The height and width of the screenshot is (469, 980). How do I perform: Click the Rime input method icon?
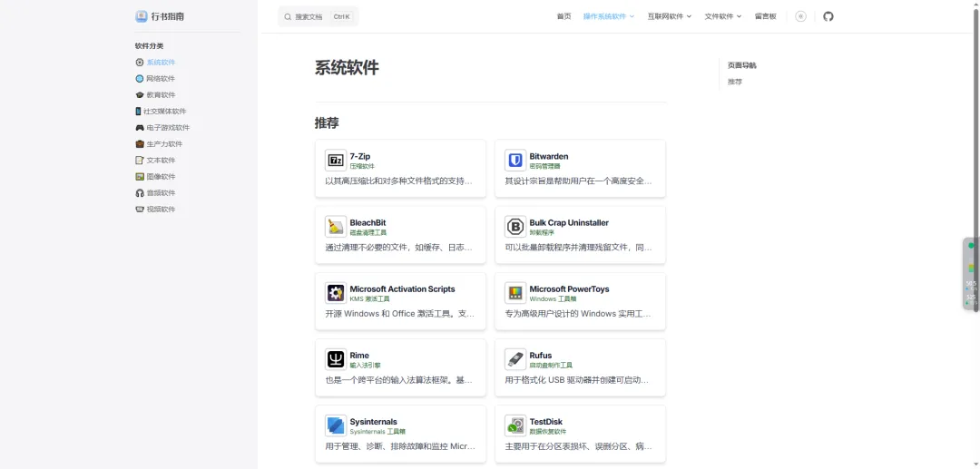click(336, 359)
